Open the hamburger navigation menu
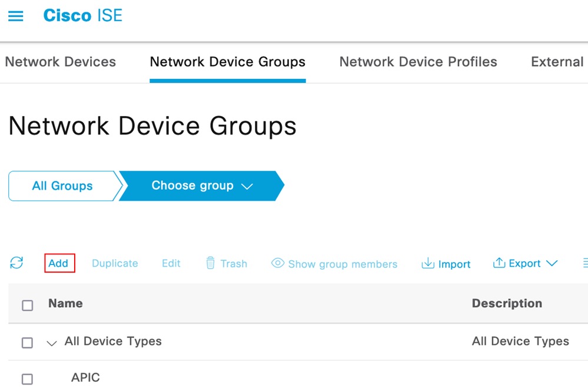Viewport: 588px width, 391px height. point(16,16)
